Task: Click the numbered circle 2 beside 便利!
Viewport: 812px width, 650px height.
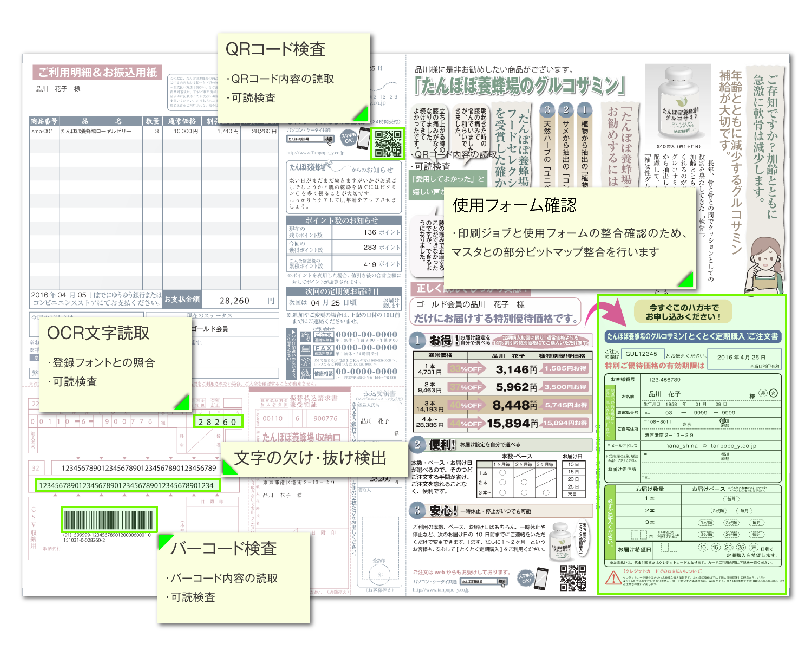Action: click(x=417, y=444)
